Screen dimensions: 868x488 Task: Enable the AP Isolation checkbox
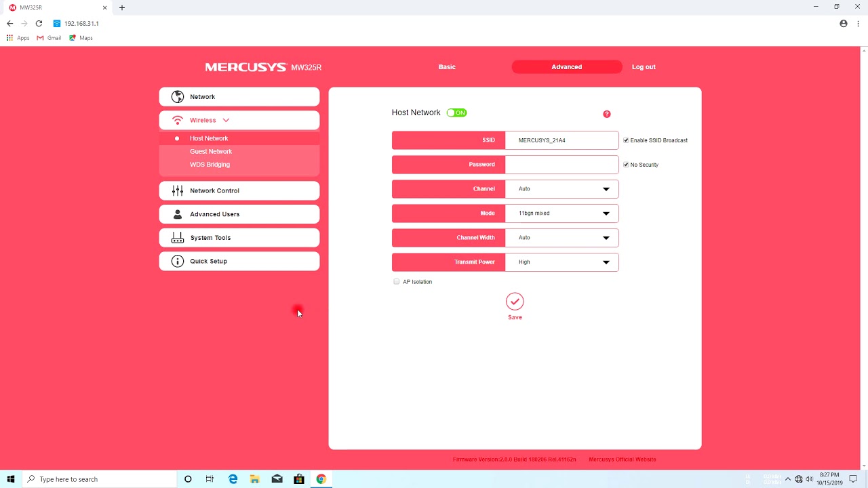coord(397,282)
